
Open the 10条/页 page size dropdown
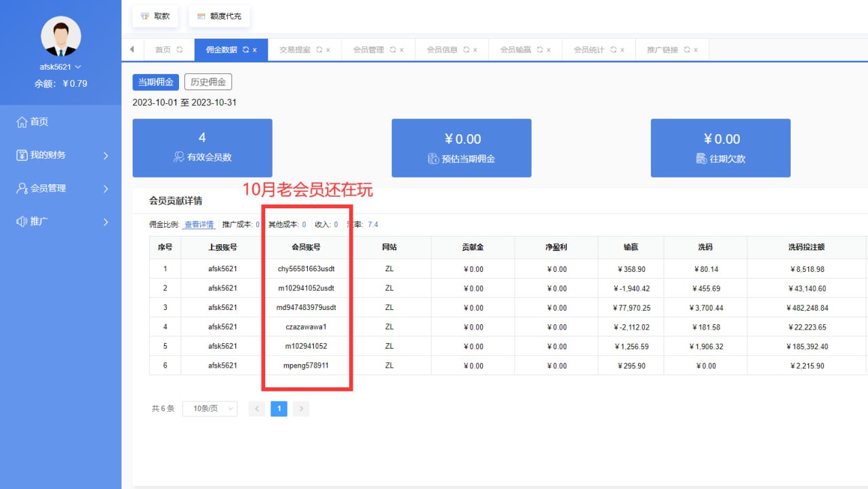coord(210,409)
